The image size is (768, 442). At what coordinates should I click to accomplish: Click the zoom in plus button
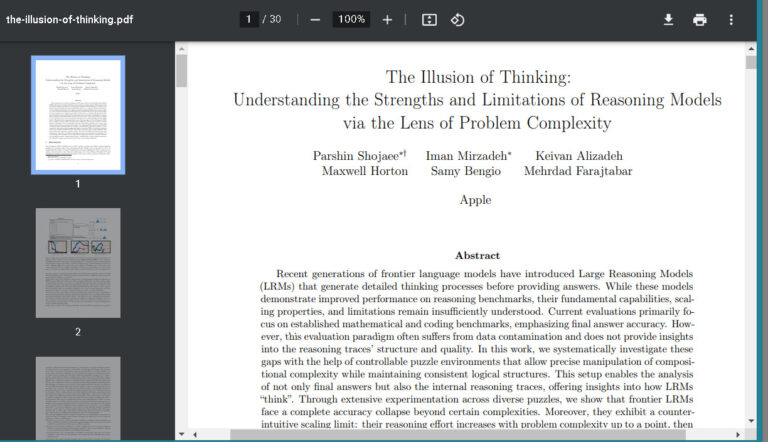click(x=387, y=20)
